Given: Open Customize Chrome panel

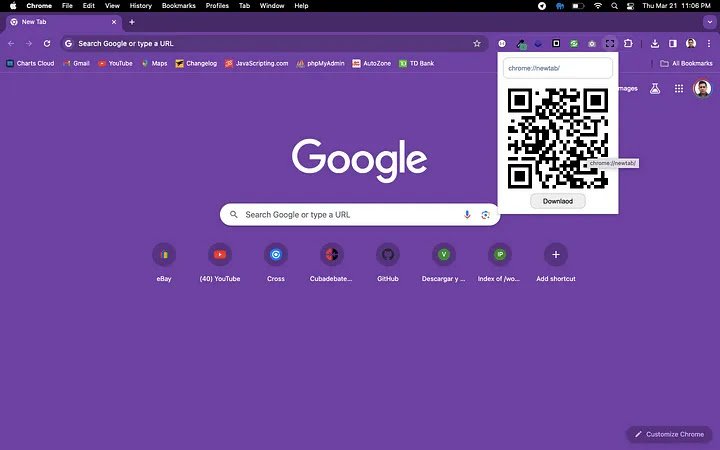Looking at the screenshot, I should coord(669,434).
